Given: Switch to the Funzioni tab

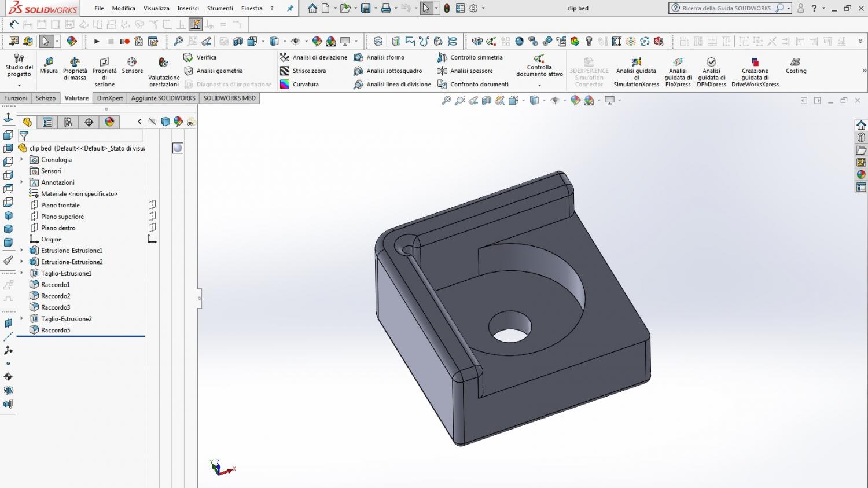Looking at the screenshot, I should click(x=16, y=98).
